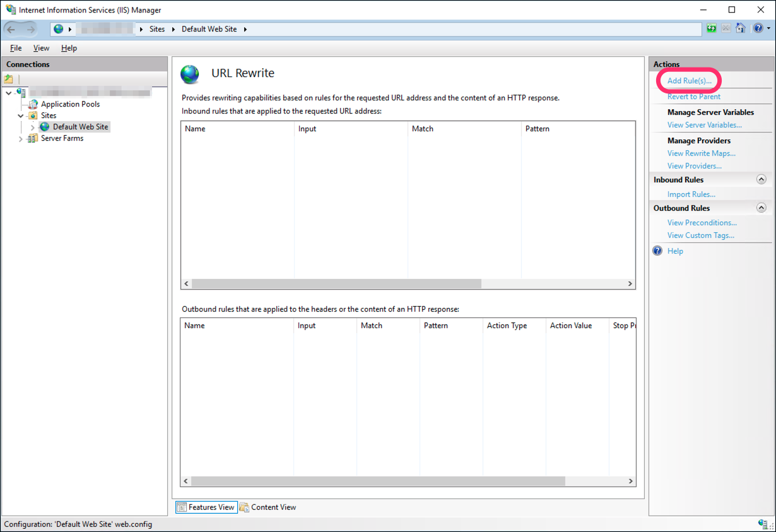
Task: Open the View menu
Action: point(41,48)
